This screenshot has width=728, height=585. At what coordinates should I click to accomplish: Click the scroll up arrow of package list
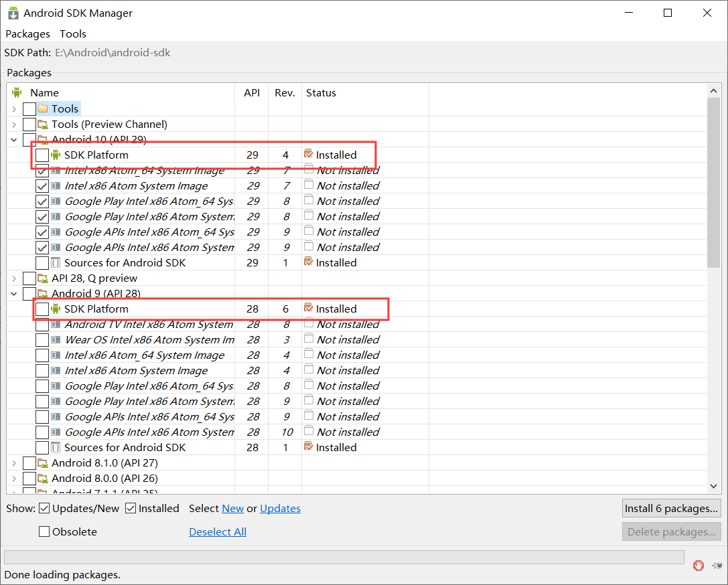click(714, 91)
